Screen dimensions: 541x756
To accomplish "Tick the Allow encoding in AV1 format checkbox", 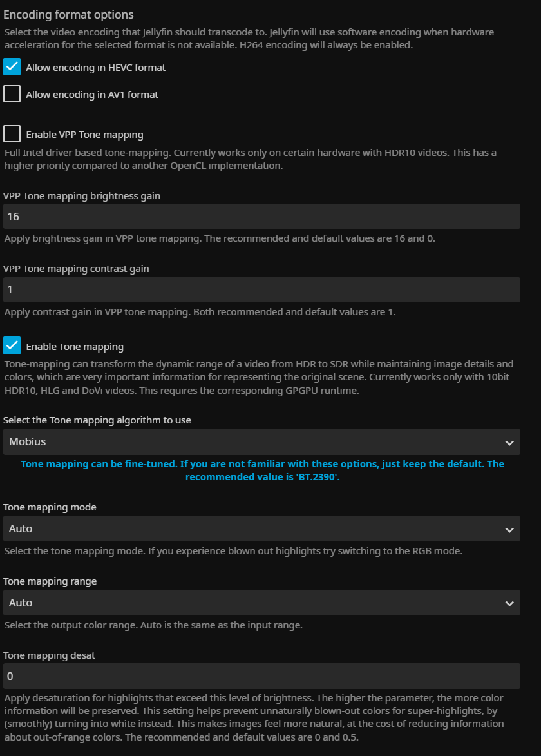I will point(12,94).
